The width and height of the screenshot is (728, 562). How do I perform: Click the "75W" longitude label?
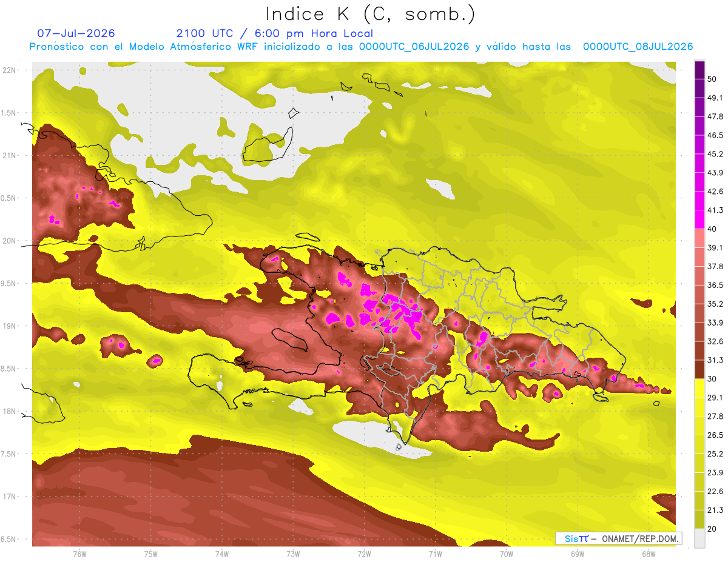click(151, 554)
